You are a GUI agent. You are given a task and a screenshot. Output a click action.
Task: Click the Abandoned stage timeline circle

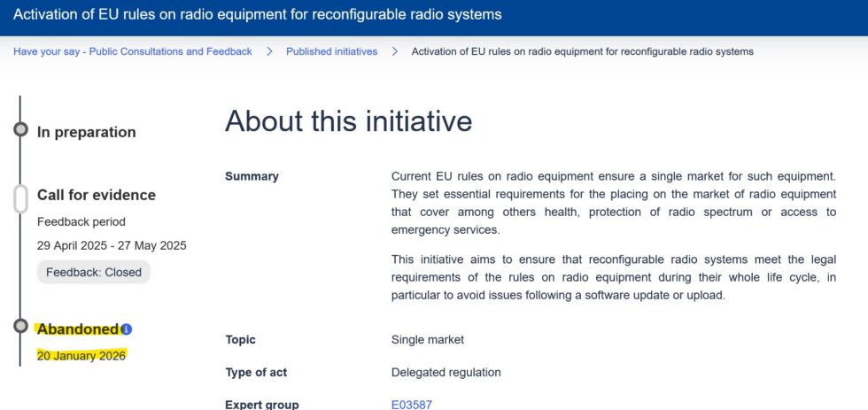coord(20,327)
